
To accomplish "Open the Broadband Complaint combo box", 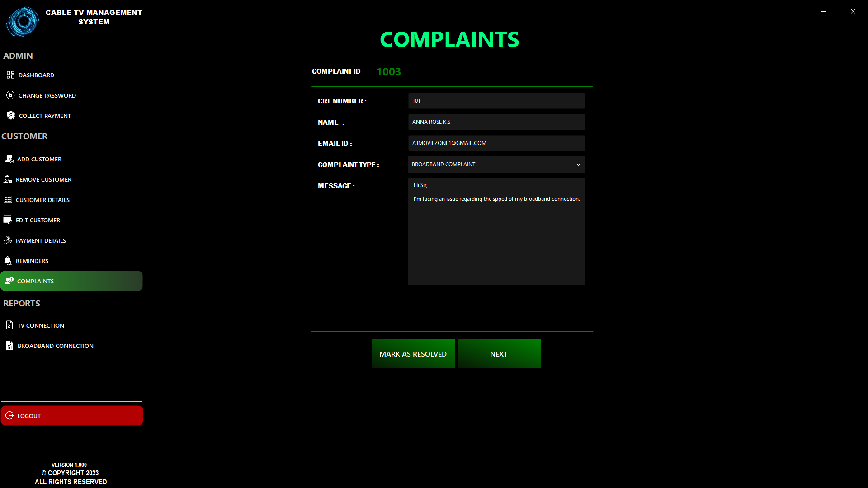I will click(x=488, y=164).
